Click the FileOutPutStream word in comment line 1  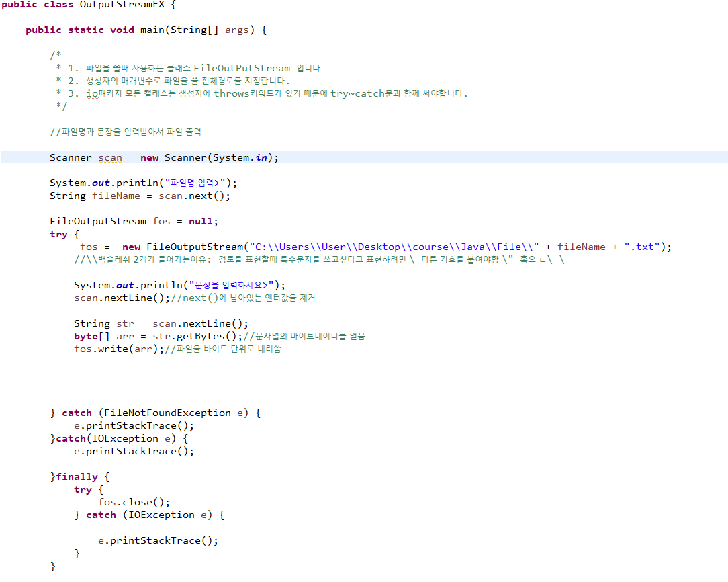(241, 68)
